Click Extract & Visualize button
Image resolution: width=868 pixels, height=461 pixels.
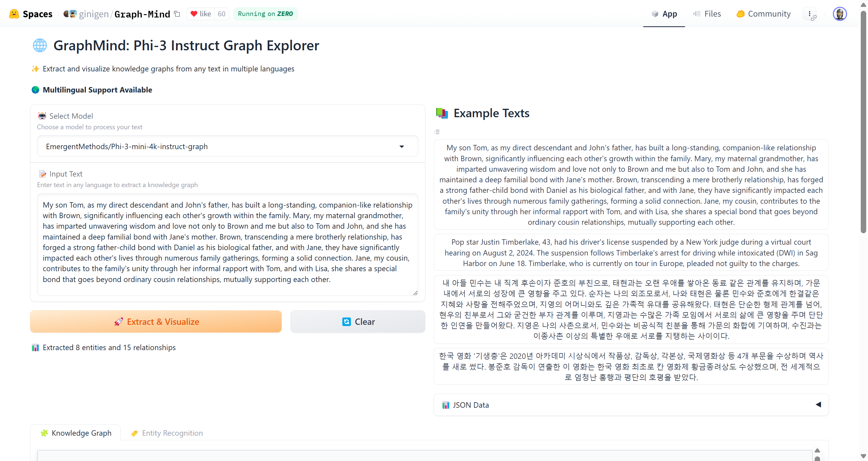(x=156, y=321)
